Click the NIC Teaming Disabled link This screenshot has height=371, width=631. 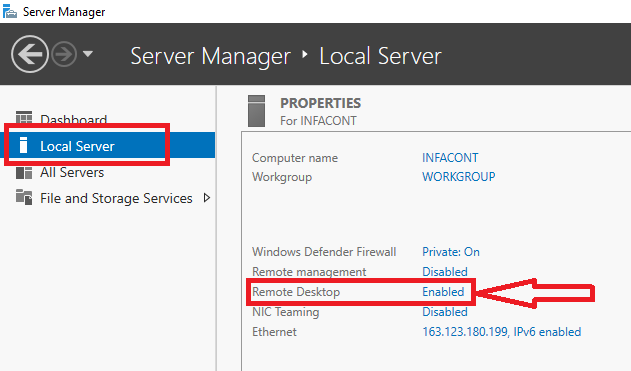pyautogui.click(x=445, y=312)
